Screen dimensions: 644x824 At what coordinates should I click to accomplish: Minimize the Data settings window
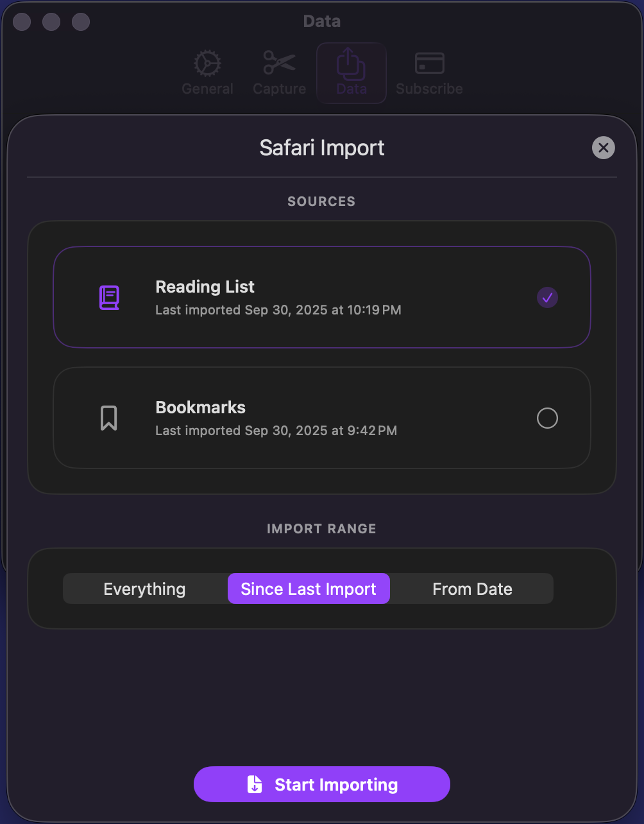[51, 22]
